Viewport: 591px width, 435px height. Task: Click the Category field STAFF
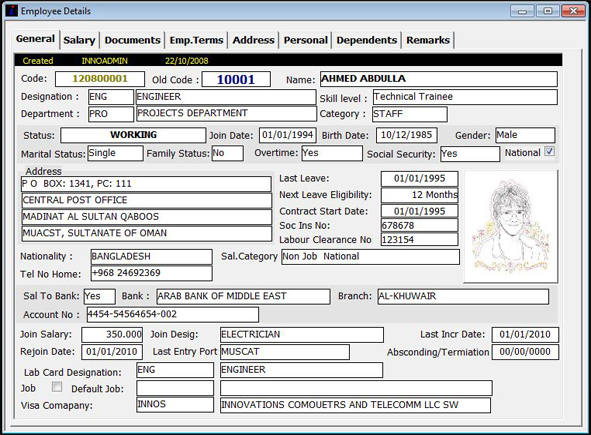[410, 114]
